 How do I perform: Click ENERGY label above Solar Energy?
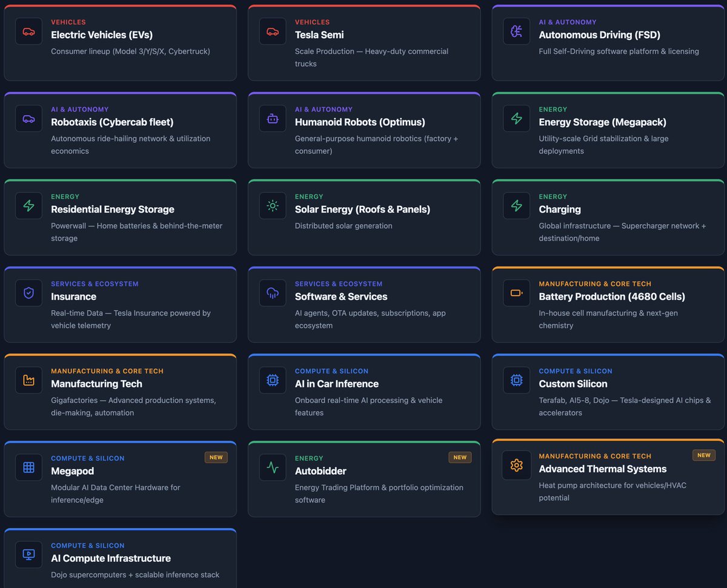click(x=309, y=196)
